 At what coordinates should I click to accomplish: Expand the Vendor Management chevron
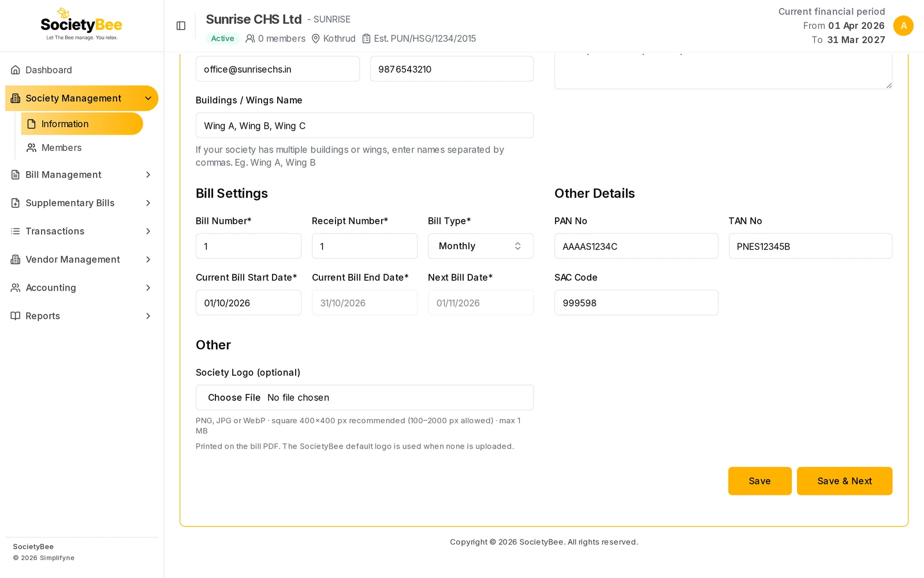click(148, 260)
